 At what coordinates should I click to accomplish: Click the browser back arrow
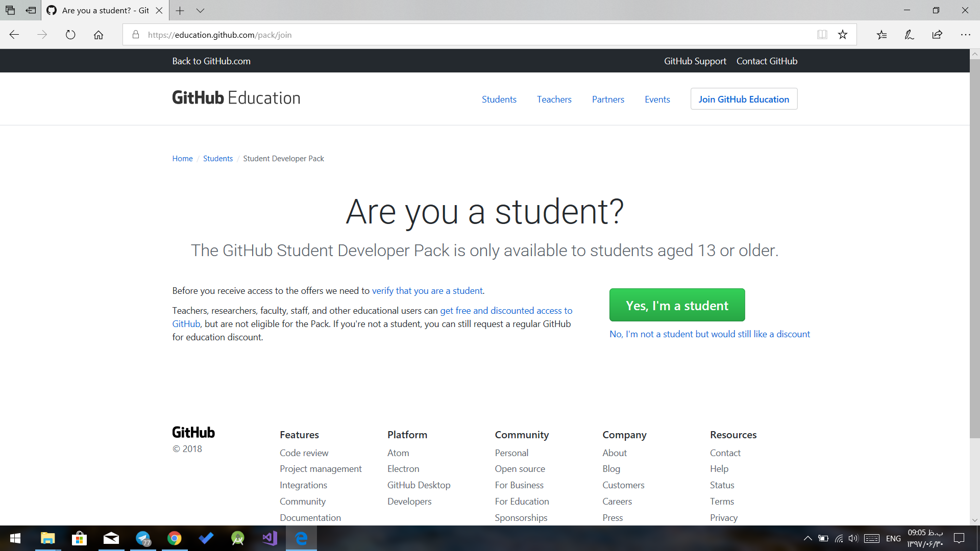point(14,35)
